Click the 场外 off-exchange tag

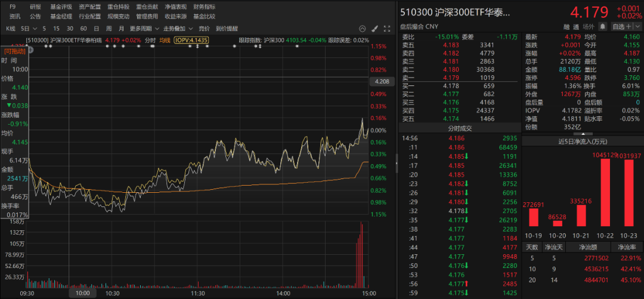click(x=589, y=27)
